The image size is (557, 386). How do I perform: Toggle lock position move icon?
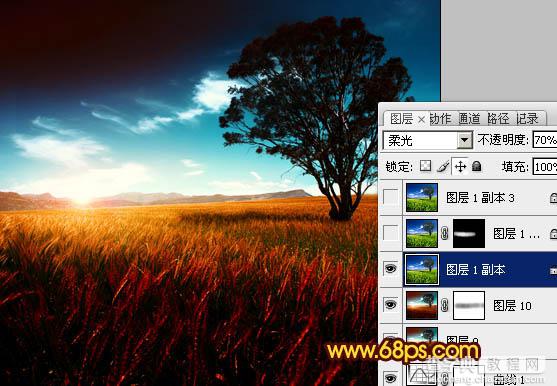point(460,166)
